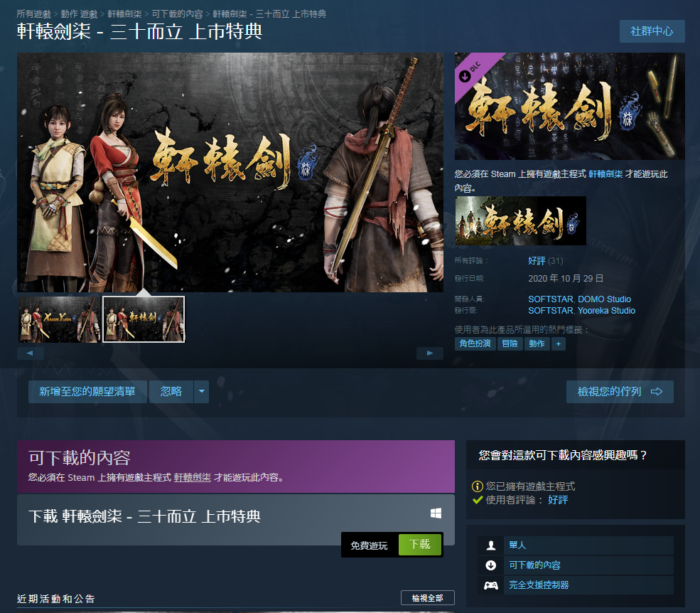Open the 角色扮演 tag
Screen dimensions: 700x613
[475, 343]
